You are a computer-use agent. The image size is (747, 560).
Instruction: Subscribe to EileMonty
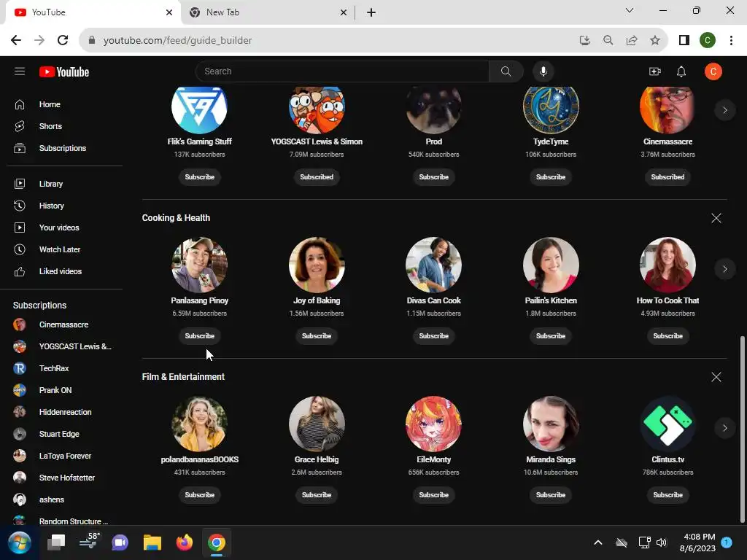434,495
